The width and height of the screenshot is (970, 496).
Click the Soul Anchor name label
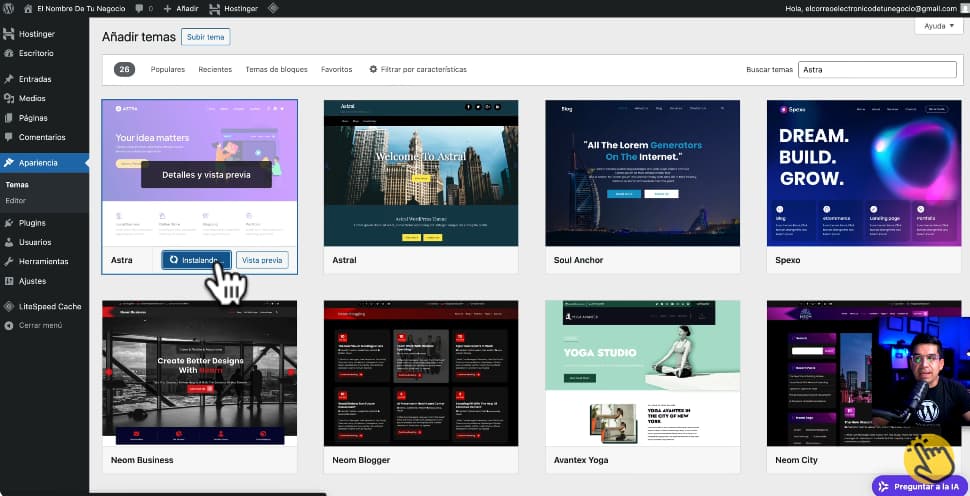578,260
